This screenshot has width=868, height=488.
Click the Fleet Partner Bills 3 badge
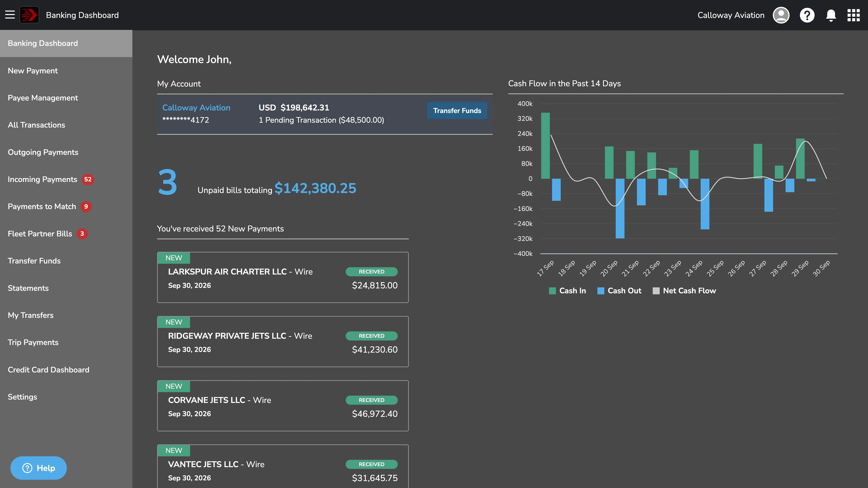point(82,234)
